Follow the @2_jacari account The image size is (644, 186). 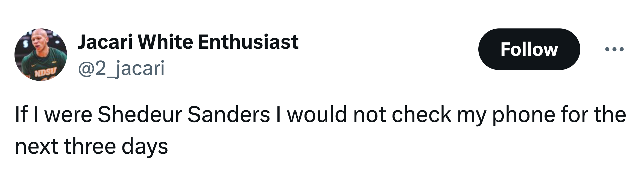(529, 49)
